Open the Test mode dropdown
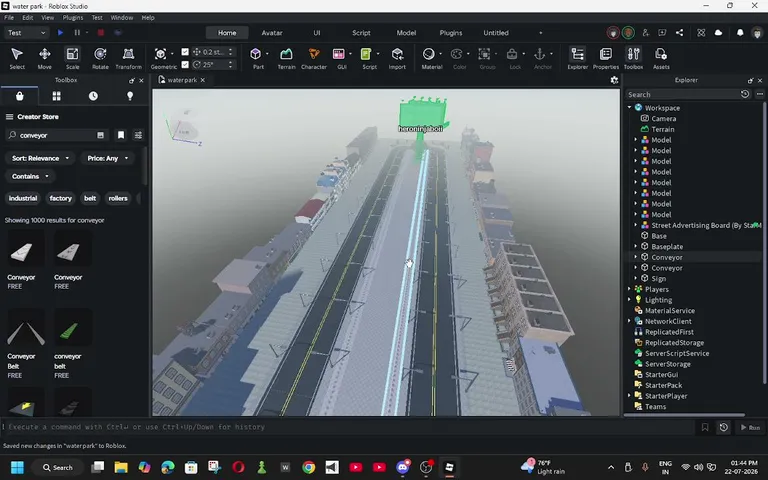 [26, 33]
